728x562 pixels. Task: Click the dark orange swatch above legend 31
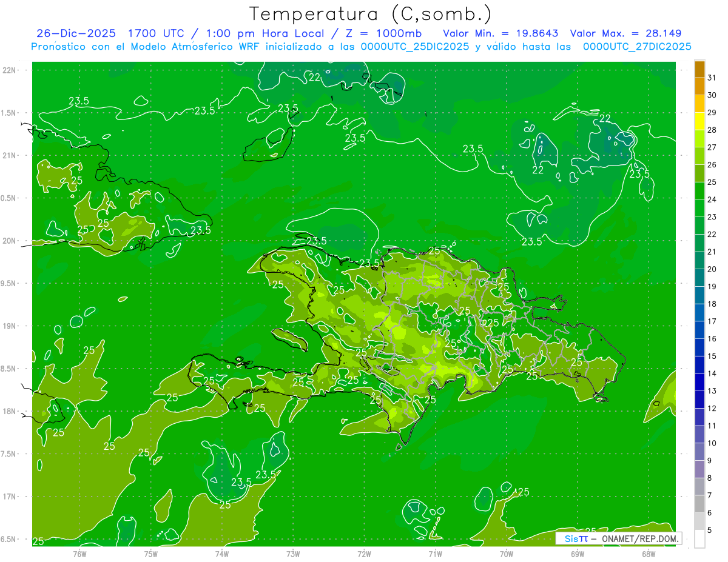pyautogui.click(x=699, y=69)
